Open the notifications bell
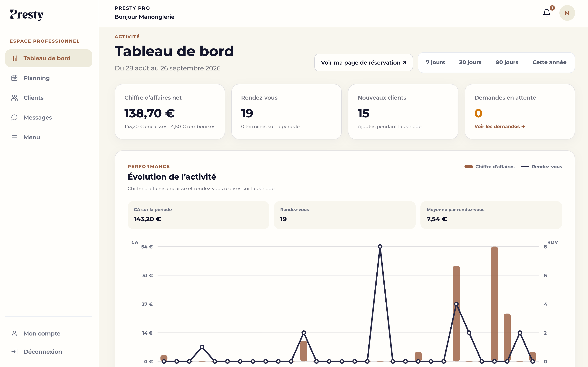 (547, 13)
